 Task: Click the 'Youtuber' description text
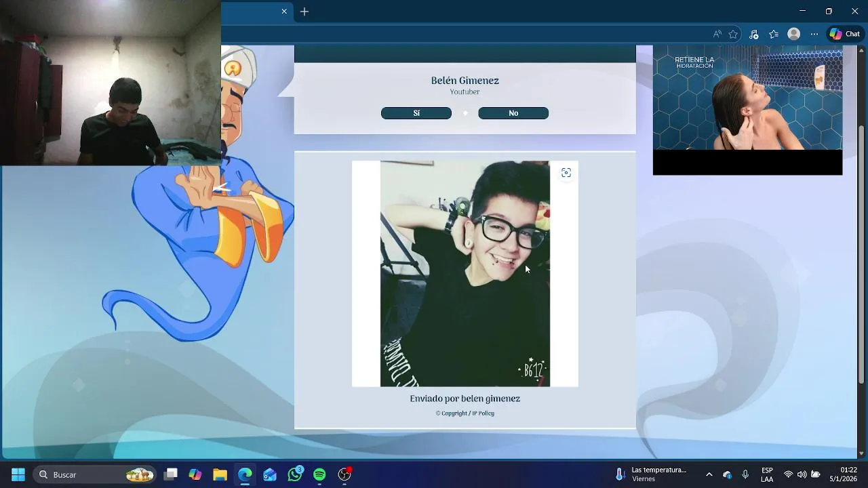tap(465, 92)
